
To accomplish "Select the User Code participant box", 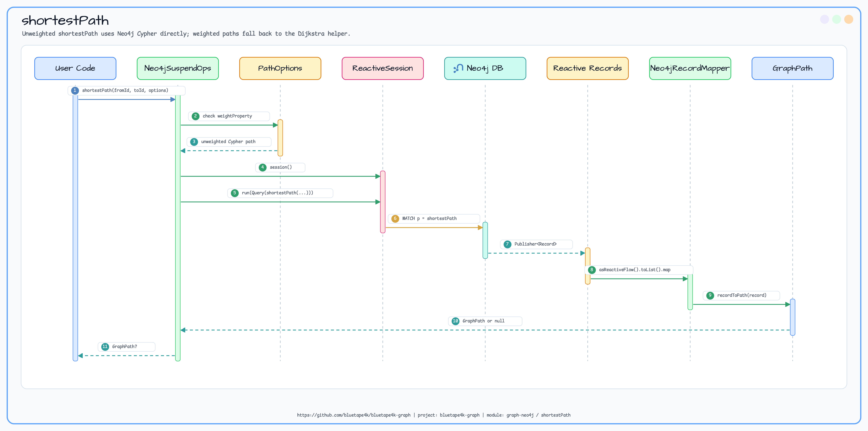I will click(x=75, y=68).
